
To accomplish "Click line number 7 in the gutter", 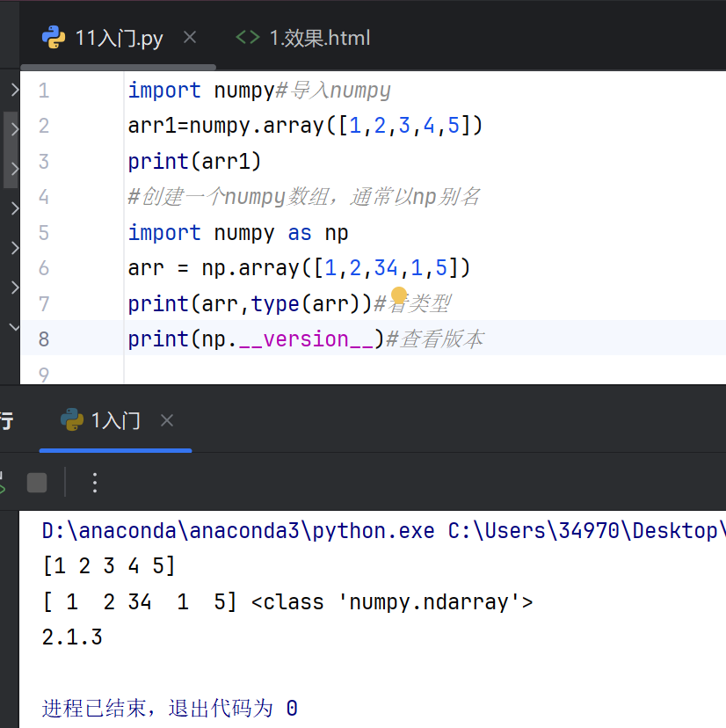I will click(44, 304).
